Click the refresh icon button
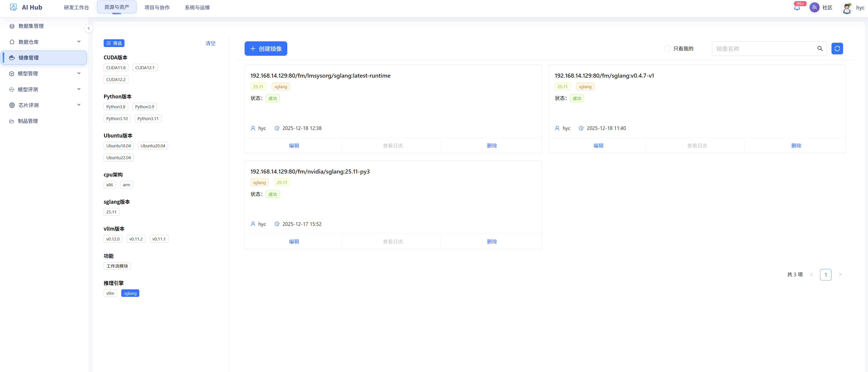The width and height of the screenshot is (868, 372). pyautogui.click(x=837, y=48)
